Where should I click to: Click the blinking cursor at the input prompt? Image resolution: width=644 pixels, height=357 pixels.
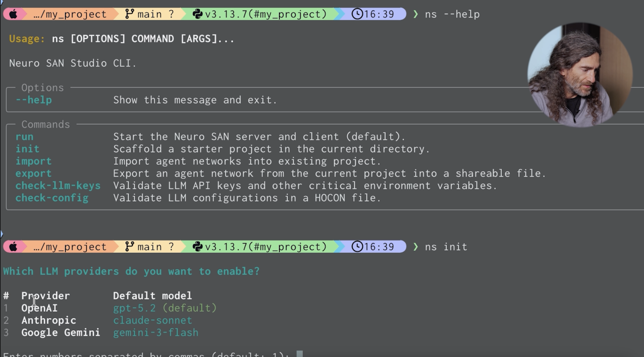click(300, 354)
